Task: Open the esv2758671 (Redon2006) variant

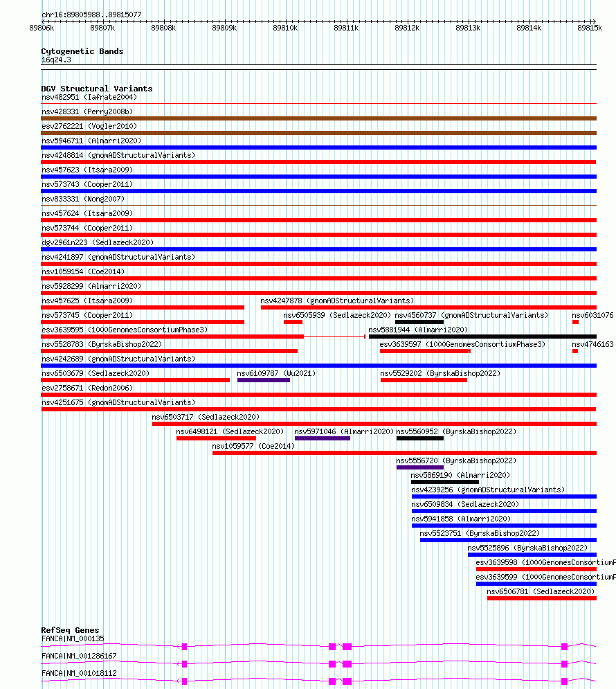Action: tap(87, 387)
